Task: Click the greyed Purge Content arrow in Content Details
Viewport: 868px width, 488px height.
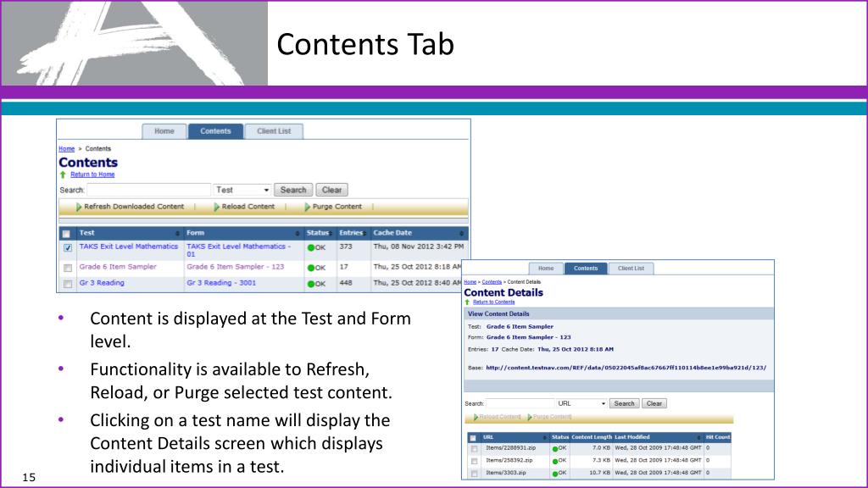Action: coord(530,417)
